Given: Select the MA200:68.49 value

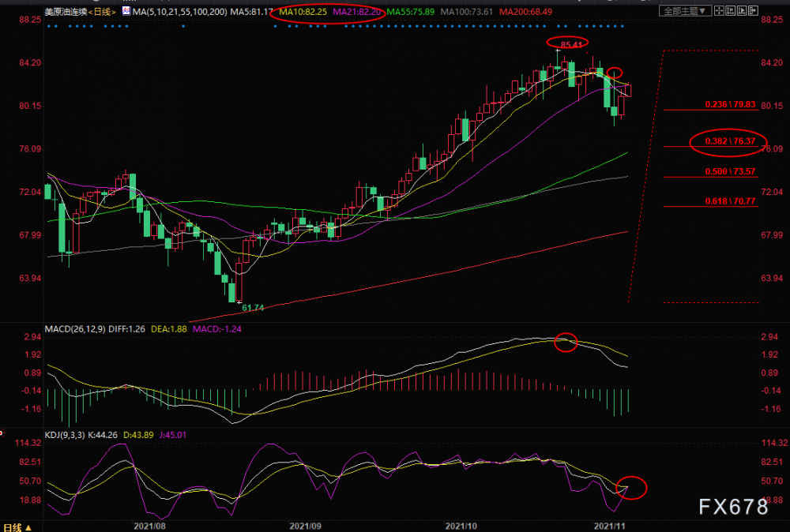Looking at the screenshot, I should tap(525, 12).
